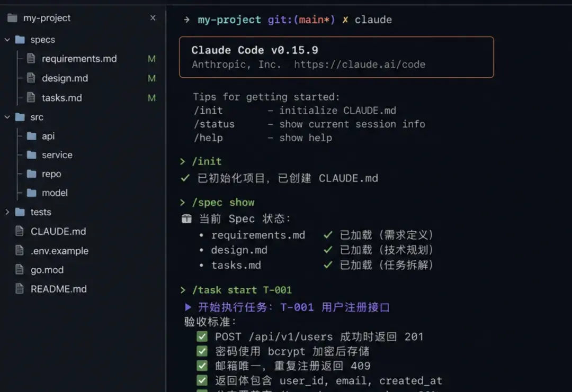The width and height of the screenshot is (572, 392).
Task: Click the terminal prompt arrow before my-project
Action: pos(187,20)
